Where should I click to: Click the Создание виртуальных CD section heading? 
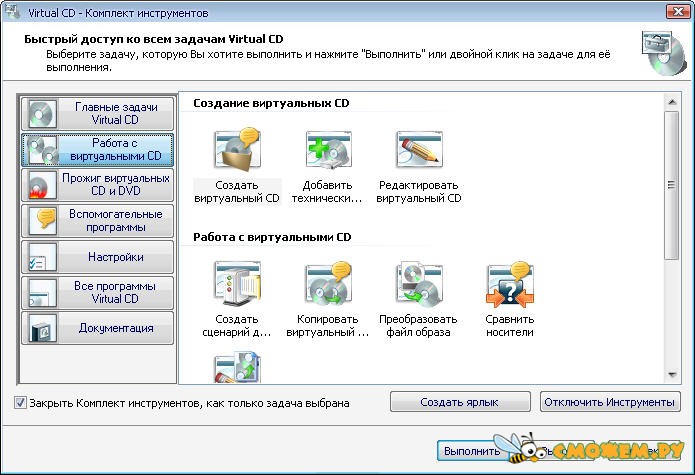(271, 103)
